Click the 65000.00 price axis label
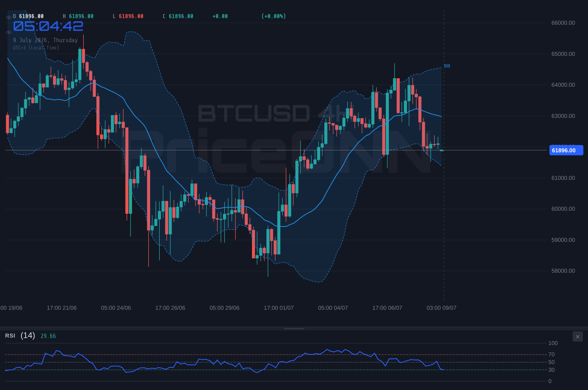This screenshot has height=390, width=588. (x=563, y=54)
